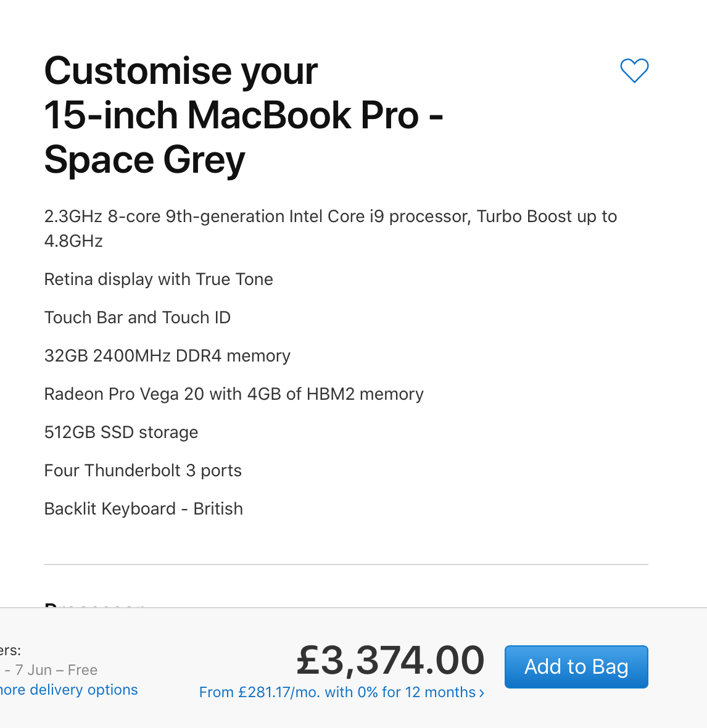Click the horizontal divider below the specs

coord(345,565)
